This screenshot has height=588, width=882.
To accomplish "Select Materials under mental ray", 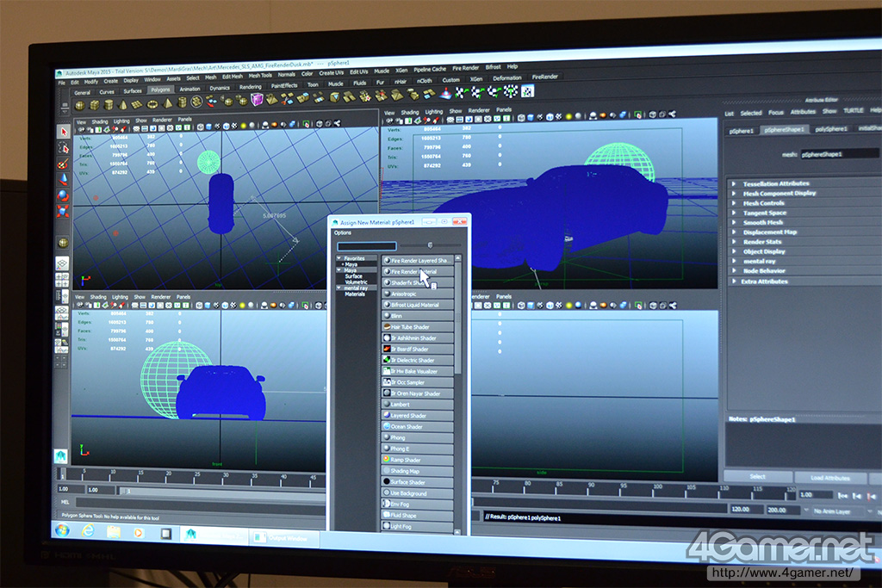I will point(355,294).
